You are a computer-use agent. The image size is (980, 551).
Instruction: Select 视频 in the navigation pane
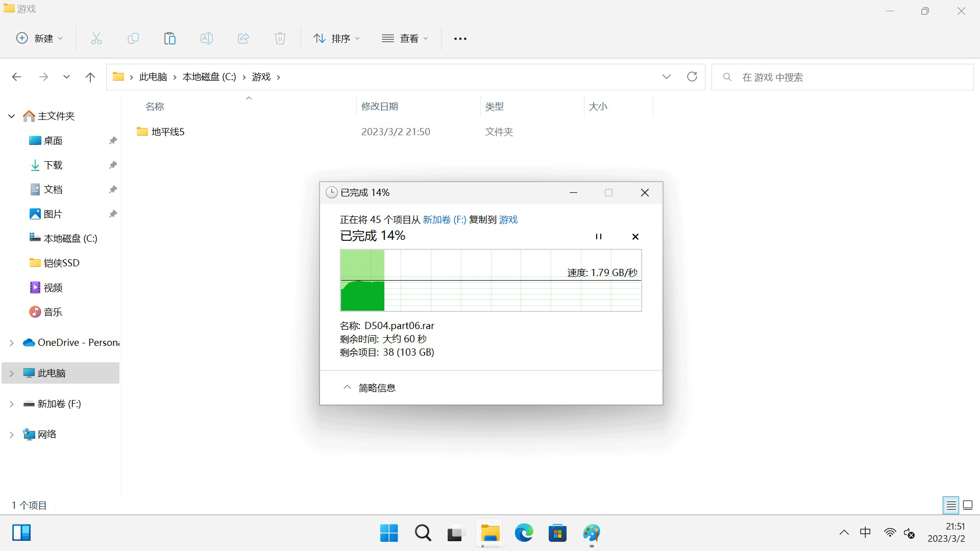point(53,288)
